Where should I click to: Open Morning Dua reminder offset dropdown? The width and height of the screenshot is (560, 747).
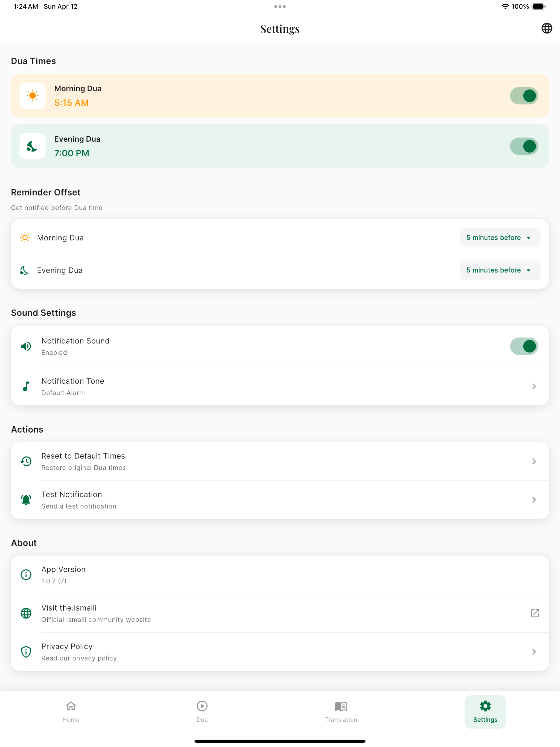(x=500, y=237)
